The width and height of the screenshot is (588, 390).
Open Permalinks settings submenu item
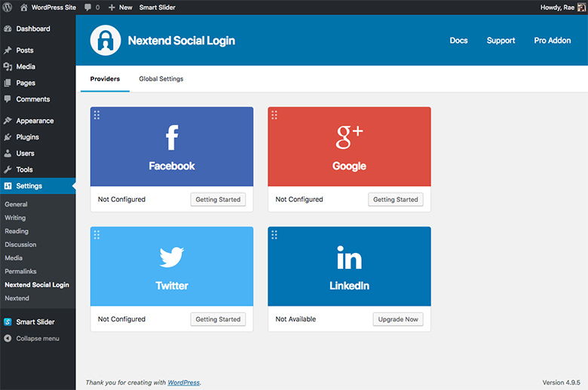20,271
